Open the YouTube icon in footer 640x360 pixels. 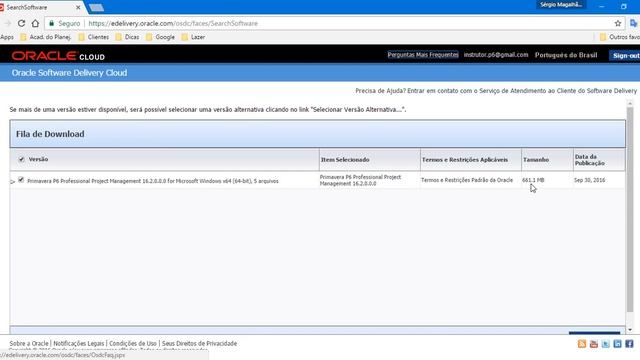point(593,344)
